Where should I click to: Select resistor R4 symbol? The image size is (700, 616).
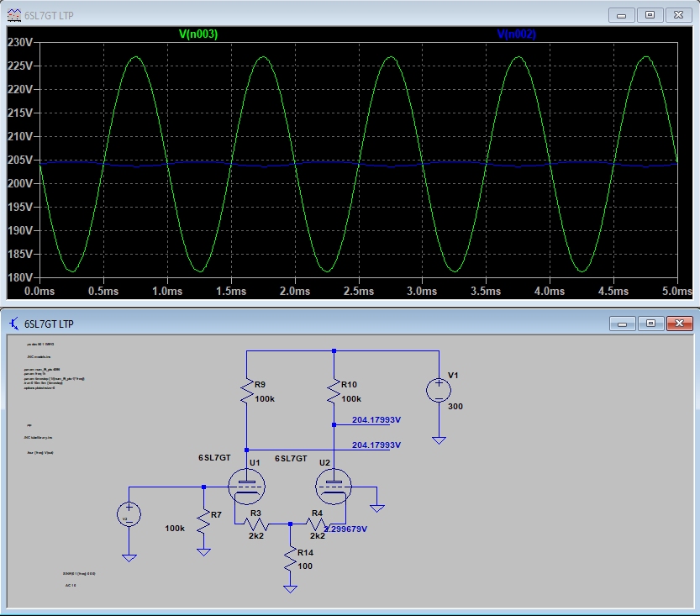317,524
